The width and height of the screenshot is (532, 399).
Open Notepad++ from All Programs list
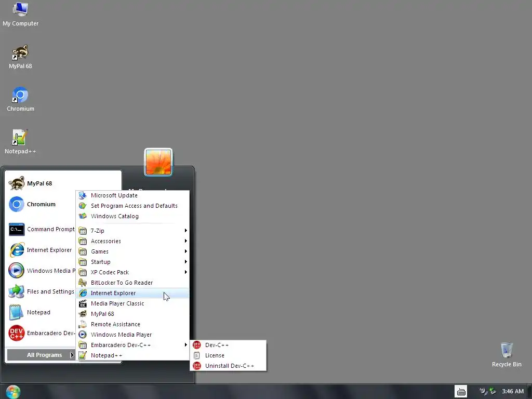(132, 355)
